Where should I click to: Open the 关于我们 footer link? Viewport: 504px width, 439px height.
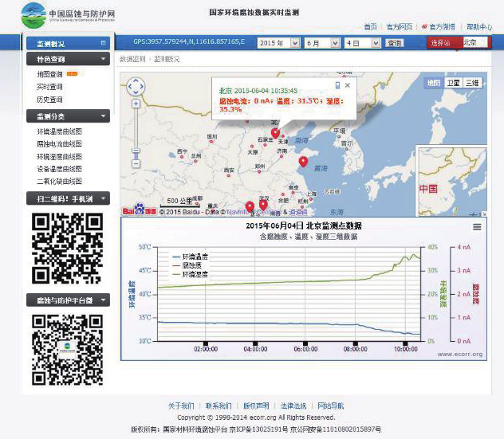[x=181, y=406]
